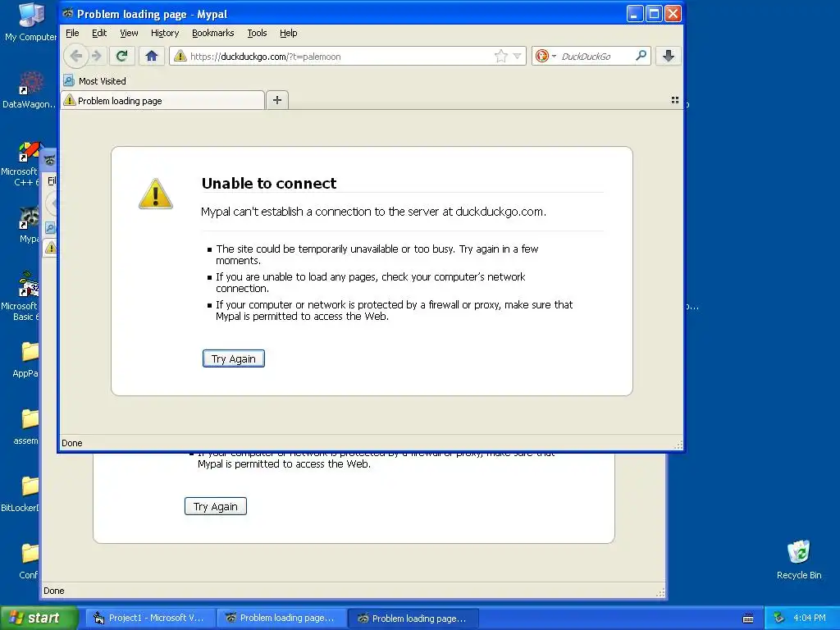
Task: Open the Help menu
Action: point(288,33)
